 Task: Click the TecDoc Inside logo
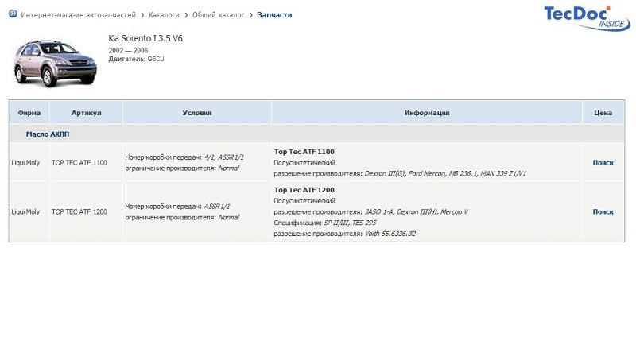(586, 18)
